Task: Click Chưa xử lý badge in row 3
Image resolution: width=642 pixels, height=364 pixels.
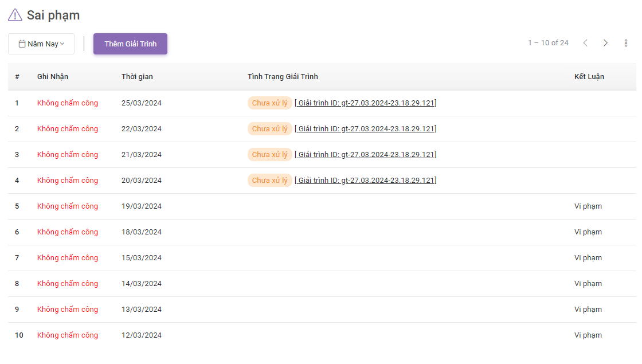Action: tap(269, 155)
